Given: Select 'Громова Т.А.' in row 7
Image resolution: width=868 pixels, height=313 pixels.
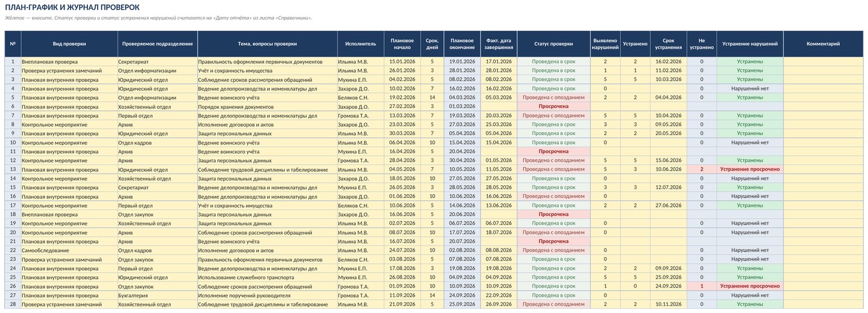Looking at the screenshot, I should tap(360, 116).
